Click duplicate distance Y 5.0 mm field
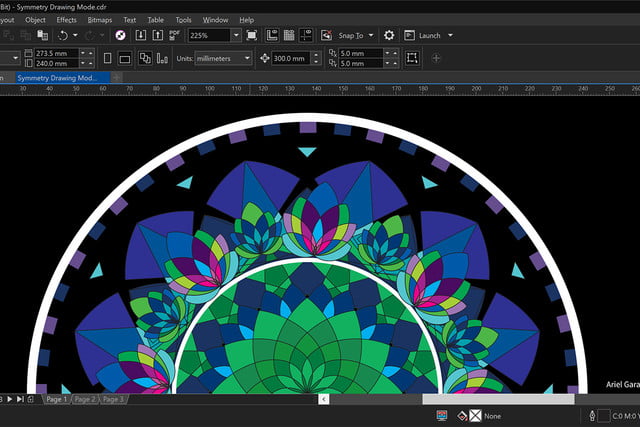The height and width of the screenshot is (427, 640). pos(361,63)
